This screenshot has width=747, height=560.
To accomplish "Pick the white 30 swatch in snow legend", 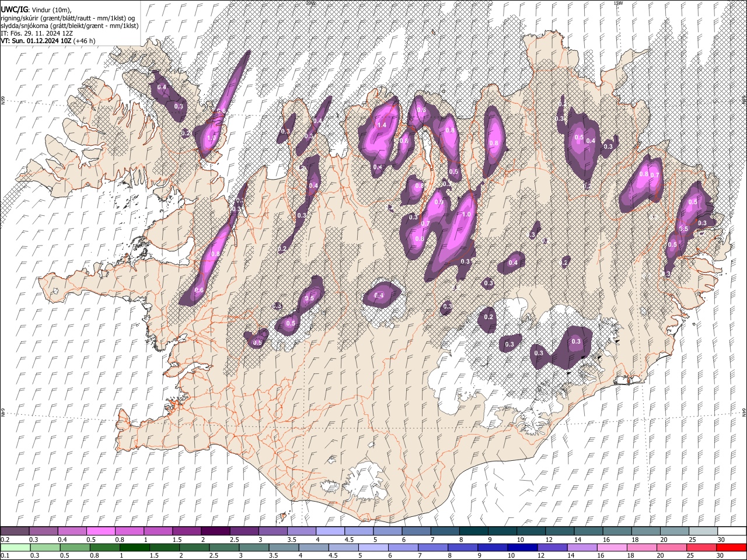I will click(x=732, y=531).
